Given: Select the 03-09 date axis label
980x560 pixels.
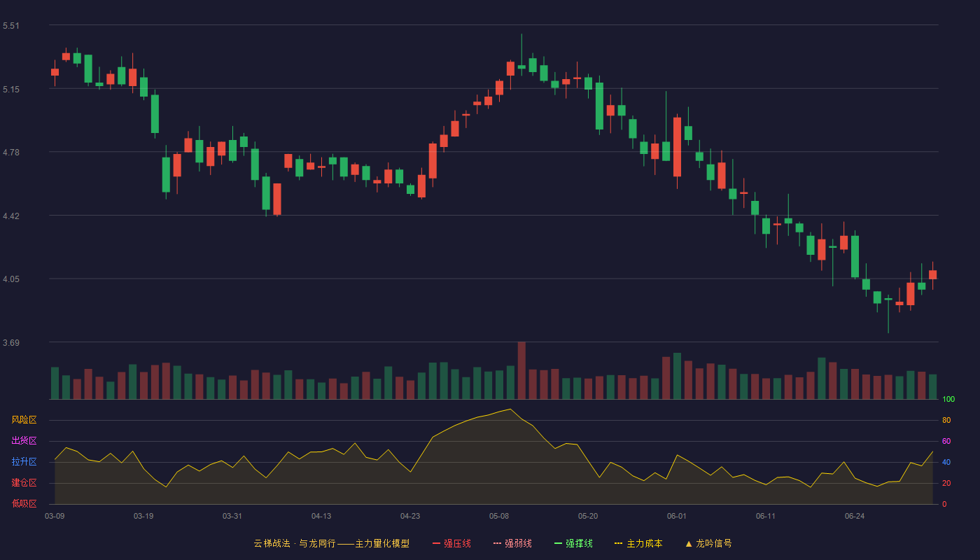Looking at the screenshot, I should pyautogui.click(x=55, y=516).
